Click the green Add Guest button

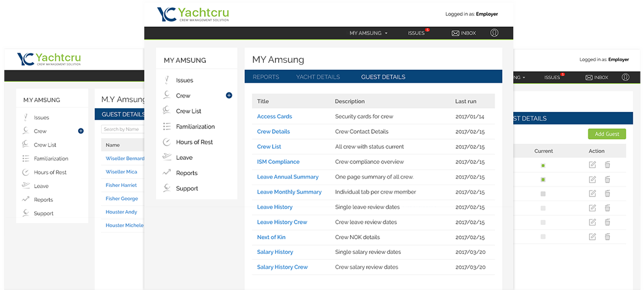click(607, 134)
